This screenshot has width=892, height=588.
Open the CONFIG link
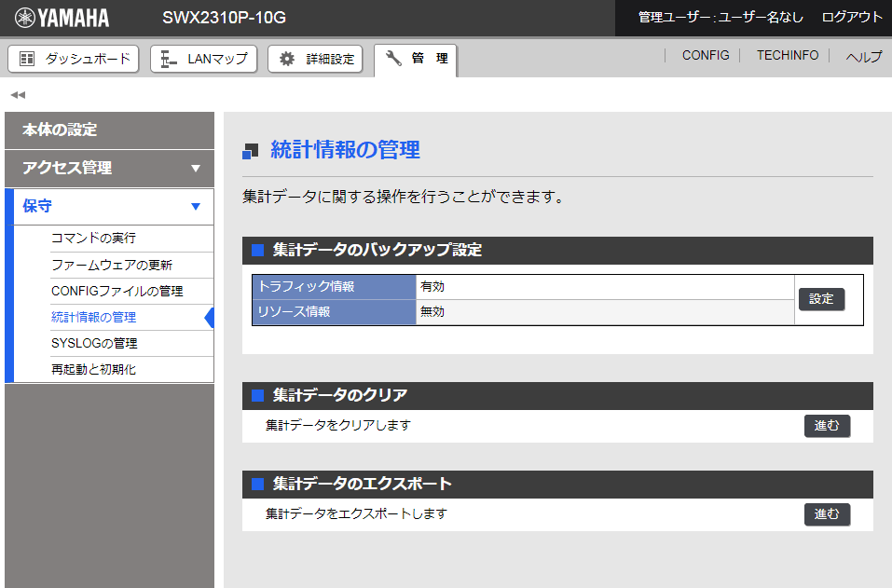coord(706,56)
